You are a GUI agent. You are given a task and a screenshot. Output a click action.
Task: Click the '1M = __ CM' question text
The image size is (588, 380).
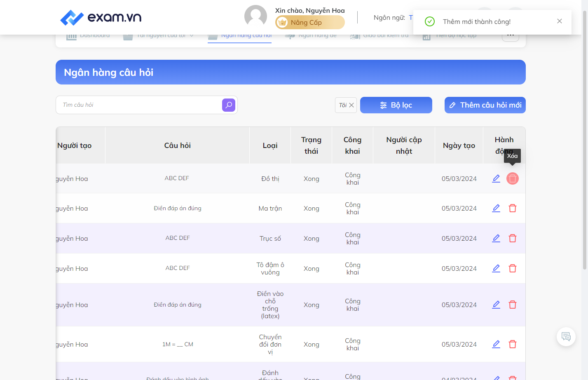tap(178, 344)
